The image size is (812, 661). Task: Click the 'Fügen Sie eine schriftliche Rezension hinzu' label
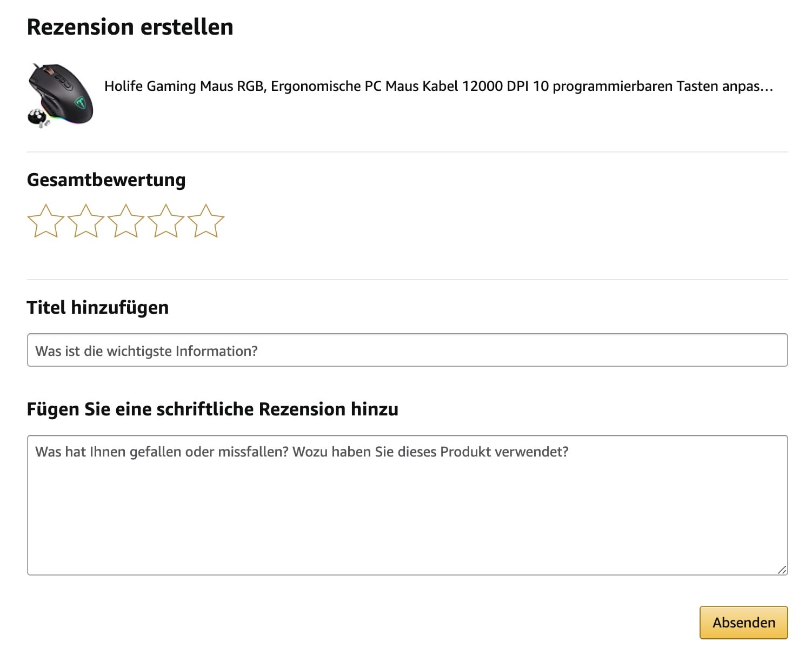coord(212,409)
